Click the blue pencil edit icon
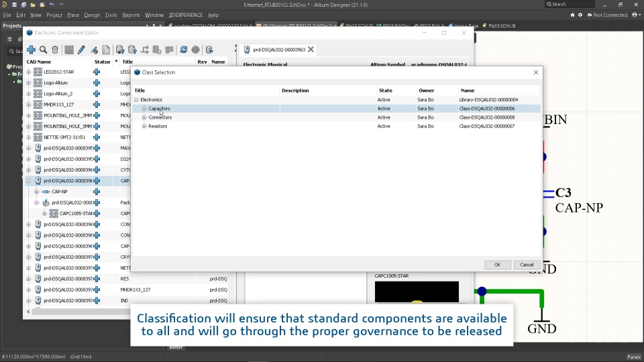This screenshot has height=362, width=644. [81, 50]
